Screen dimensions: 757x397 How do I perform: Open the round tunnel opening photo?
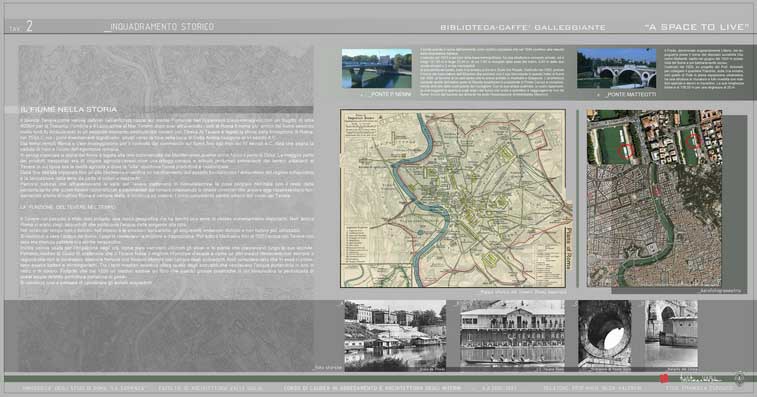coord(604,334)
